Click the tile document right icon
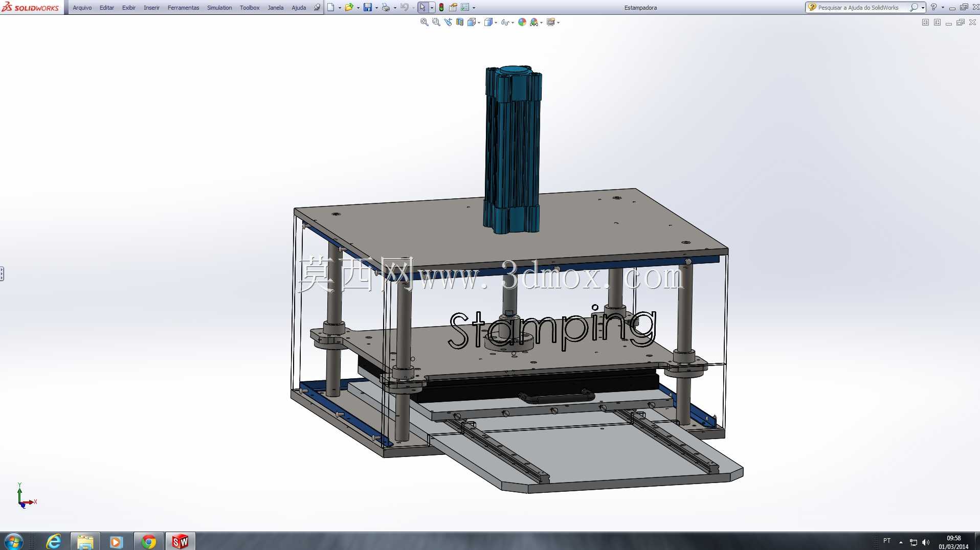 937,22
